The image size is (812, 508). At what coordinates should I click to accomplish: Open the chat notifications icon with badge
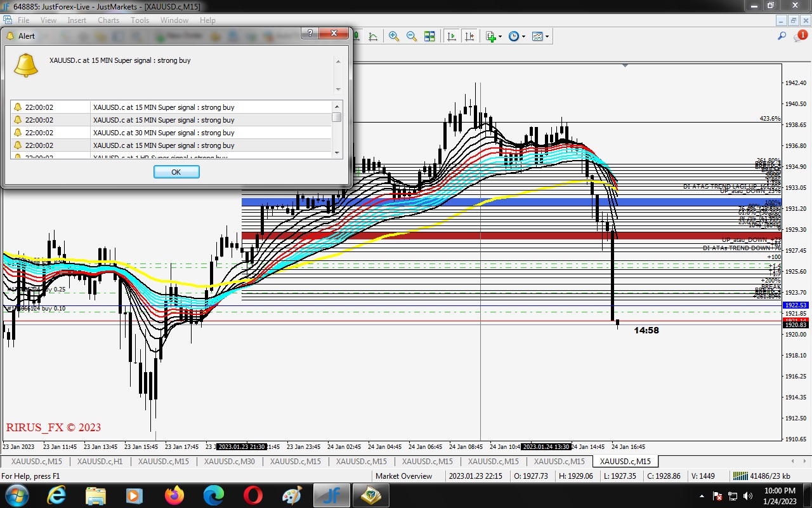pyautogui.click(x=801, y=36)
